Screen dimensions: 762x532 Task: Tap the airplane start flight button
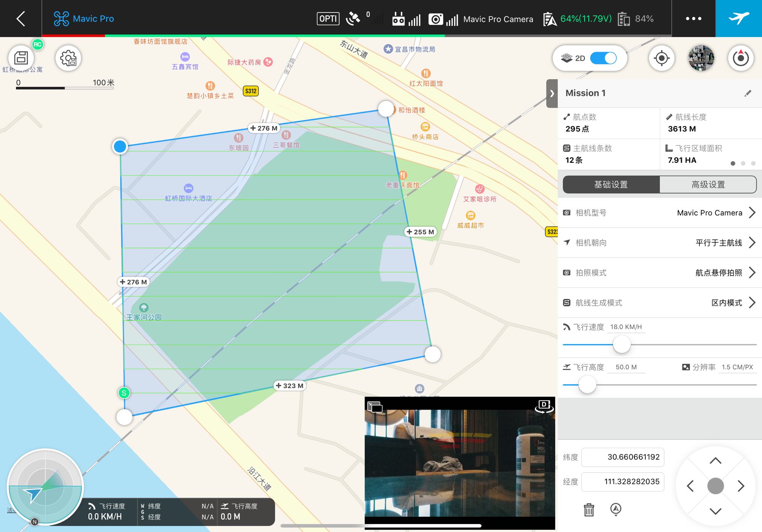pyautogui.click(x=738, y=18)
